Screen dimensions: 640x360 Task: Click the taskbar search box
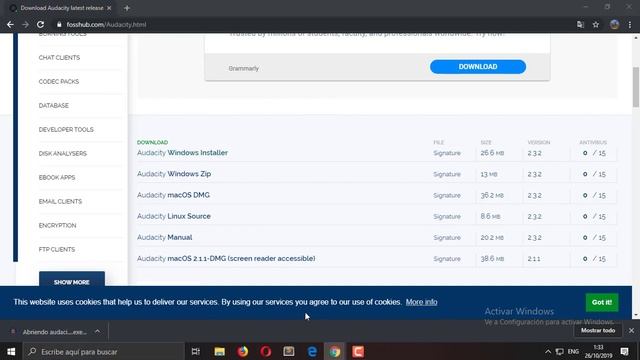point(104,351)
